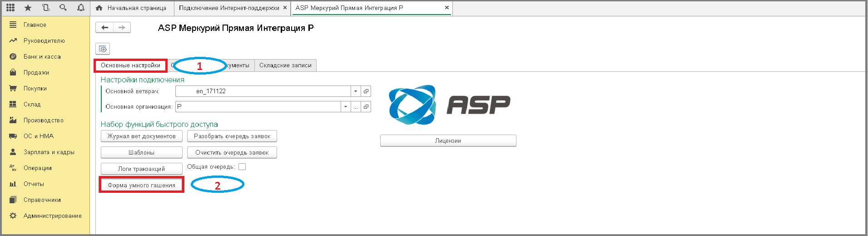Click the ellipsis select button for Основная организация

click(356, 106)
